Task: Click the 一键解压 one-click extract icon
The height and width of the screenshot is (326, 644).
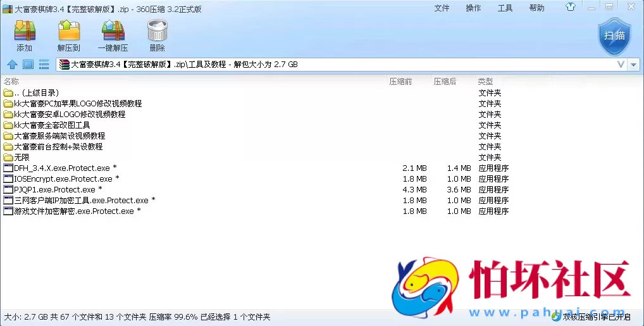Action: (113, 30)
